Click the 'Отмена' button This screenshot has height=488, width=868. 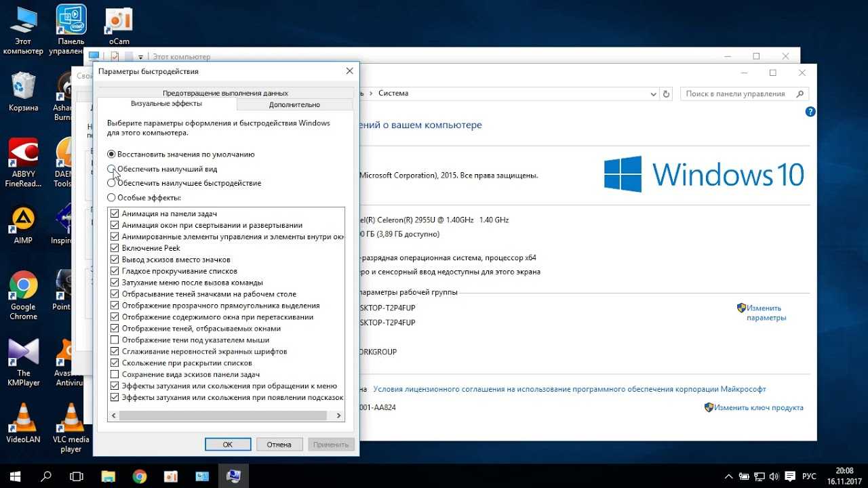(x=279, y=445)
